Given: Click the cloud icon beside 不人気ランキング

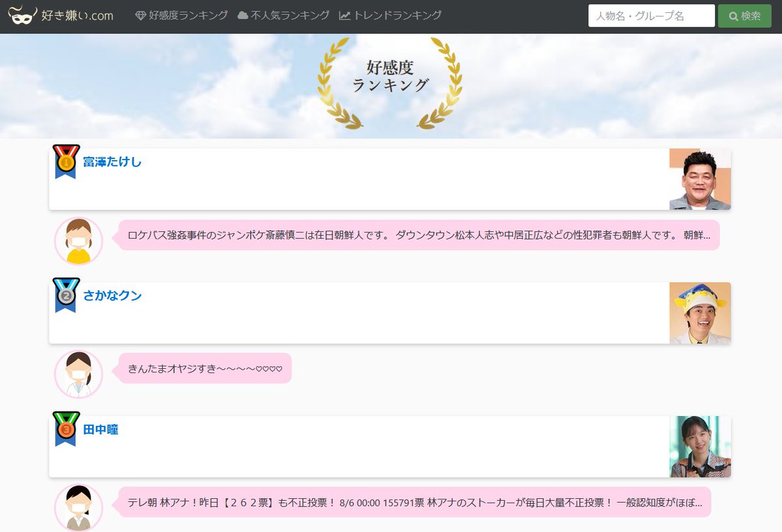Looking at the screenshot, I should point(243,16).
